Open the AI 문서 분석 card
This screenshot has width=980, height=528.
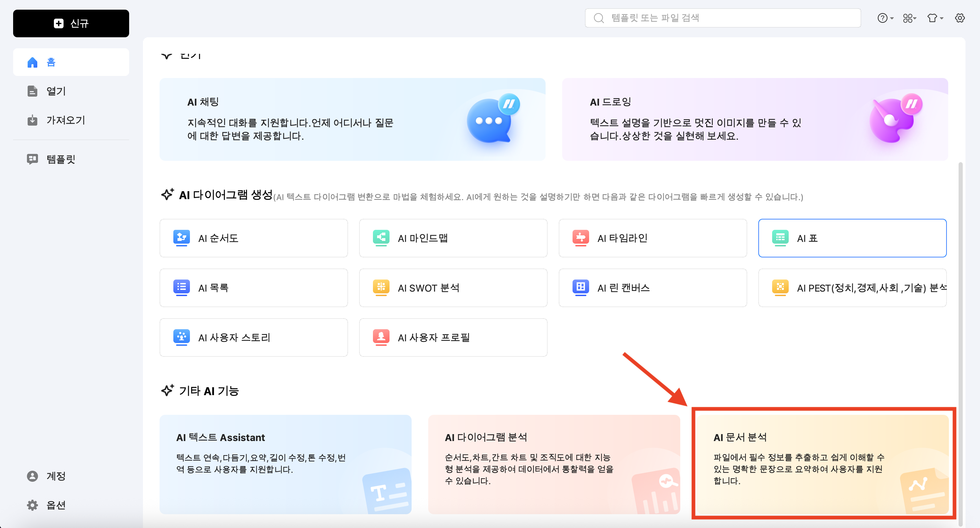[x=823, y=464]
